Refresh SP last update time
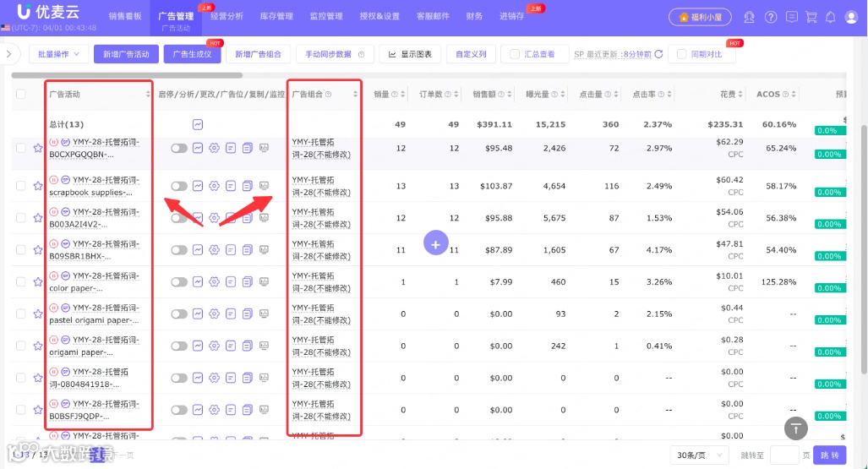Viewport: 868px width, 469px height. (658, 54)
